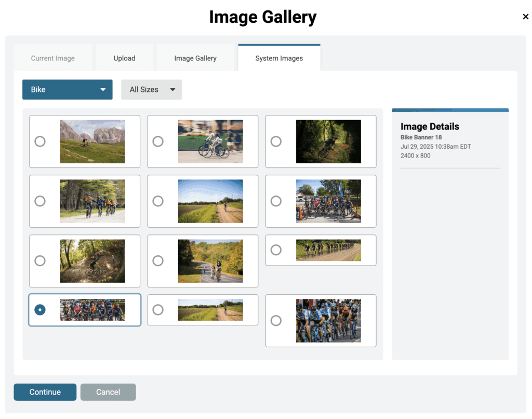Image resolution: width=532 pixels, height=419 pixels.
Task: Click the Bike Banner 18 image name
Action: (x=421, y=137)
